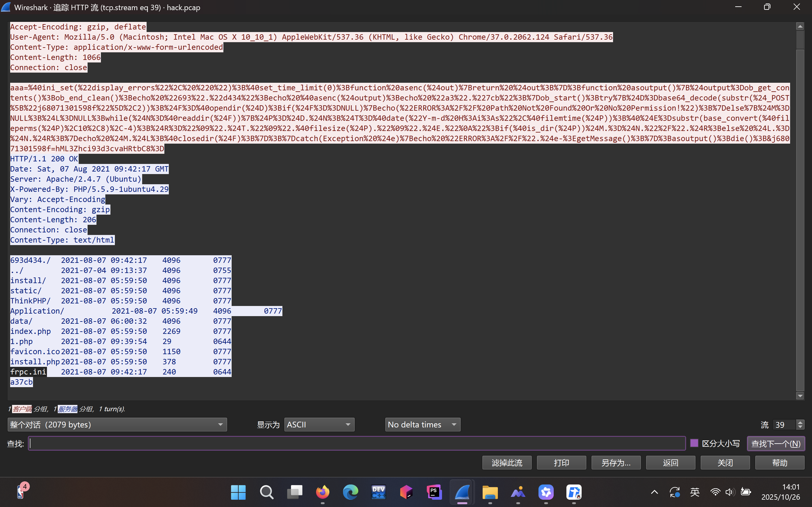Click the Wireshark icon on the taskbar
The height and width of the screenshot is (507, 812).
coord(462,492)
